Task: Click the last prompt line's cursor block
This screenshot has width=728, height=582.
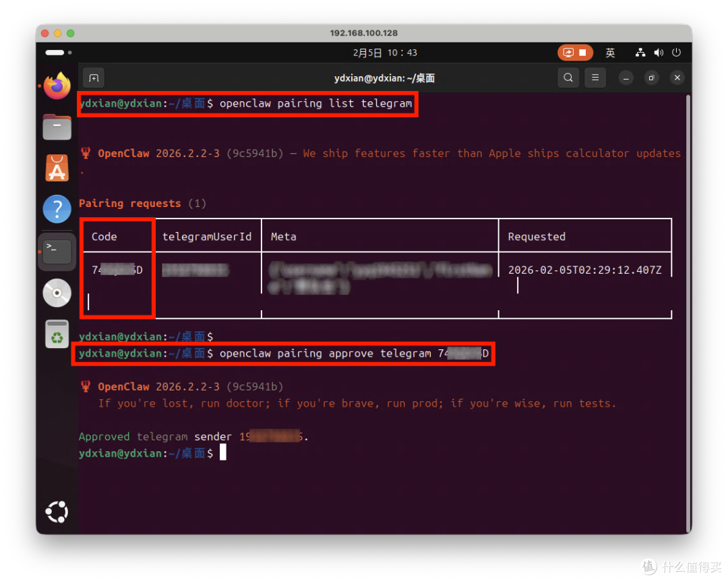Action: [x=223, y=452]
